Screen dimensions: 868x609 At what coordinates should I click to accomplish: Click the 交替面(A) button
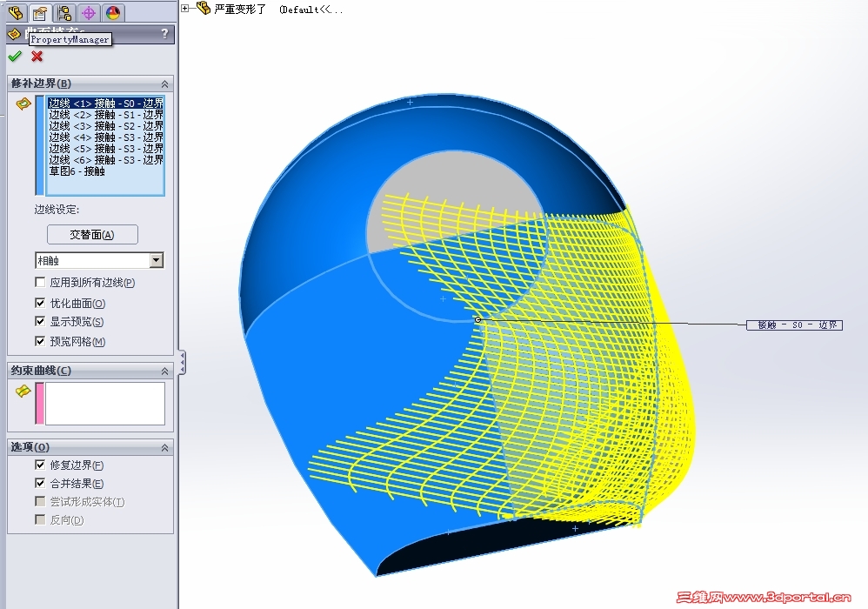pos(92,235)
